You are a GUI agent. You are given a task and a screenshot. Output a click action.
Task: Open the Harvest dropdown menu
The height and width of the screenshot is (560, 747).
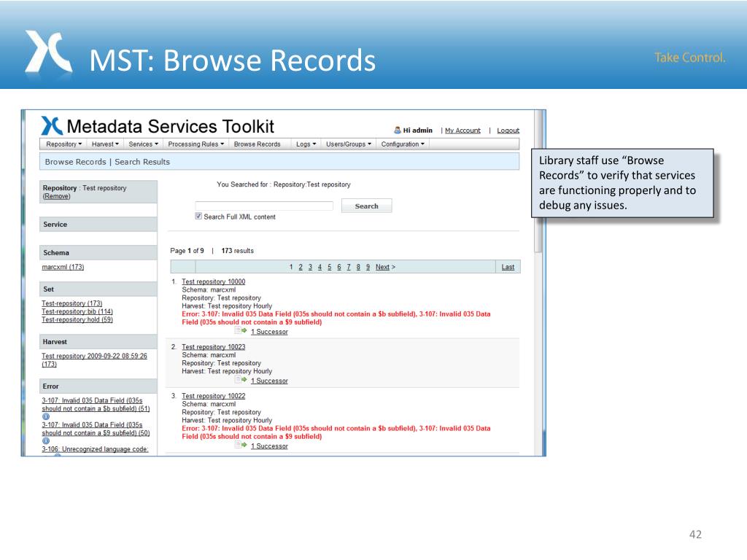[105, 144]
